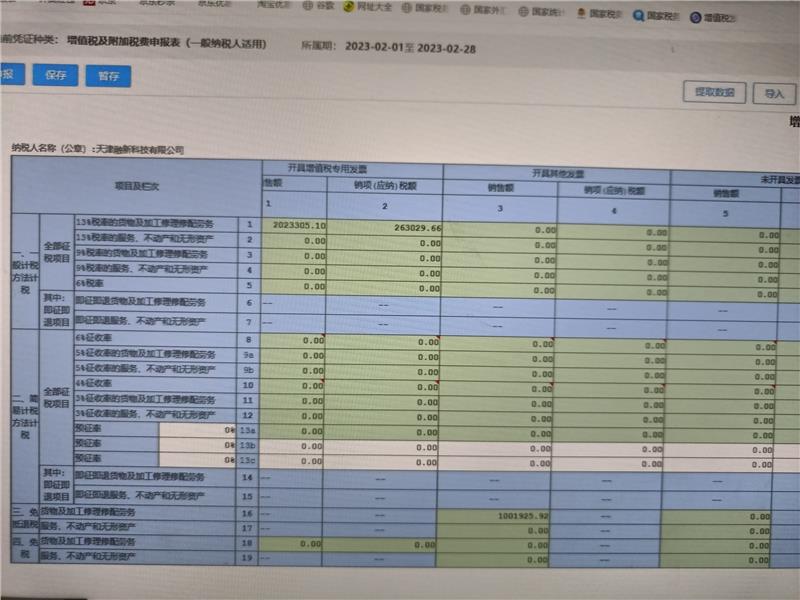This screenshot has height=600, width=800.
Task: Click the 保存 (Save) button
Action: (x=55, y=75)
